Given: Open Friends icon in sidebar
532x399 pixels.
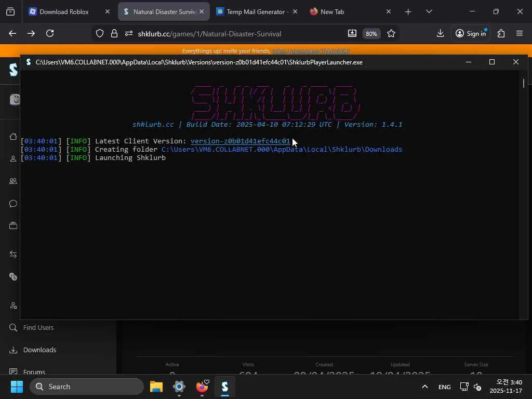Looking at the screenshot, I should coord(13,181).
